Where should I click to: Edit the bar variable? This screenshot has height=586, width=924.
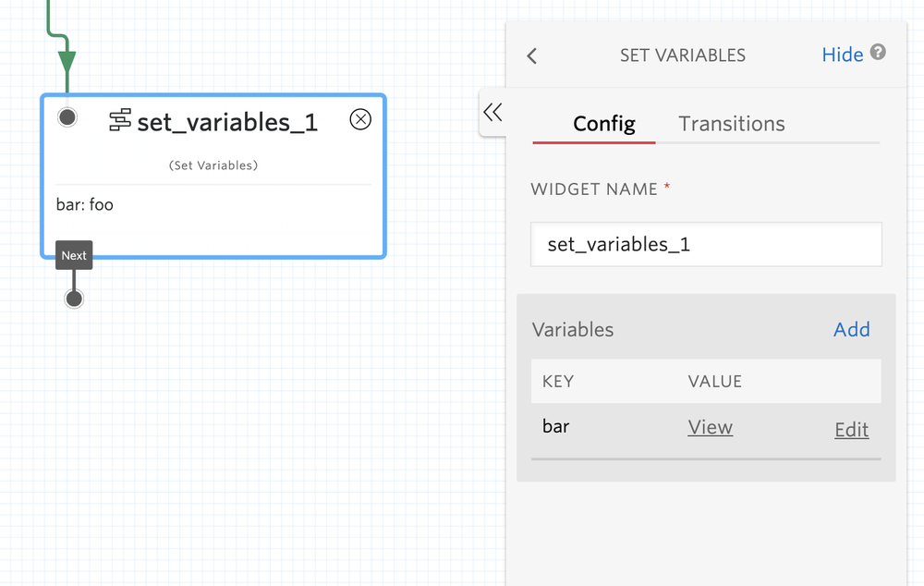pyautogui.click(x=851, y=429)
